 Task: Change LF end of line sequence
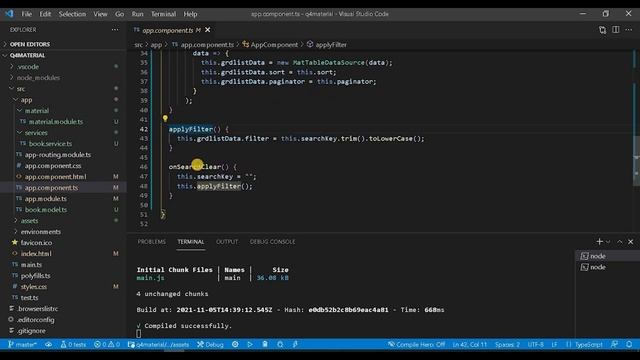click(554, 344)
